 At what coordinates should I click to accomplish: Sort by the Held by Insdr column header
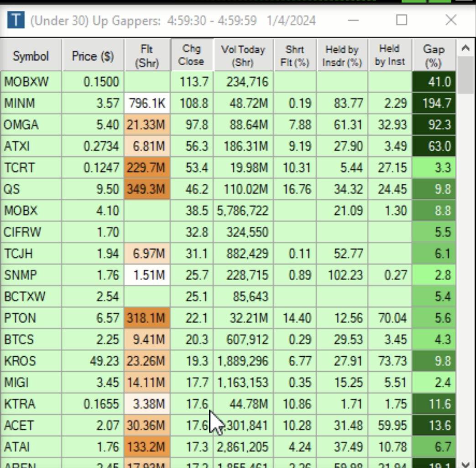[x=342, y=55]
